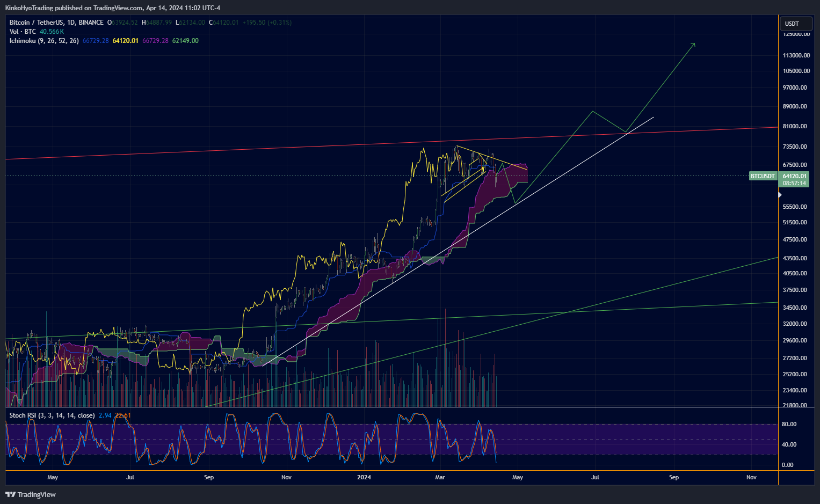This screenshot has width=820, height=504.
Task: Click the 32000.00 price axis label
Action: 795,324
